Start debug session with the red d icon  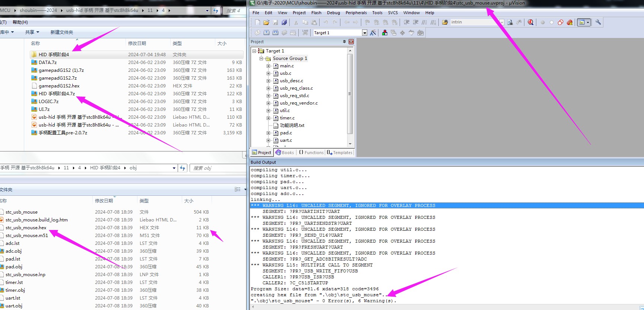pos(530,22)
